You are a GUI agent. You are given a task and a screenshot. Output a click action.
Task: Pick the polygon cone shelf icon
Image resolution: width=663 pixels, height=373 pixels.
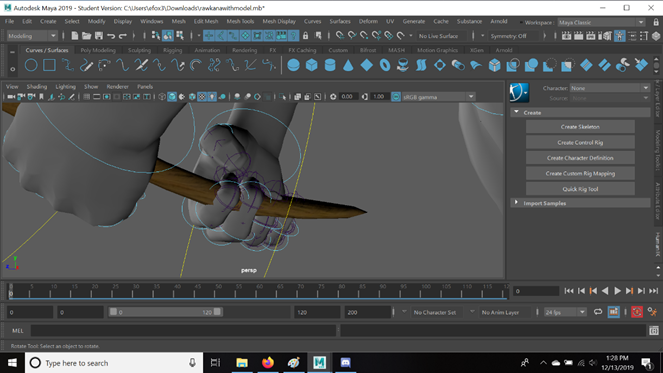click(x=348, y=65)
